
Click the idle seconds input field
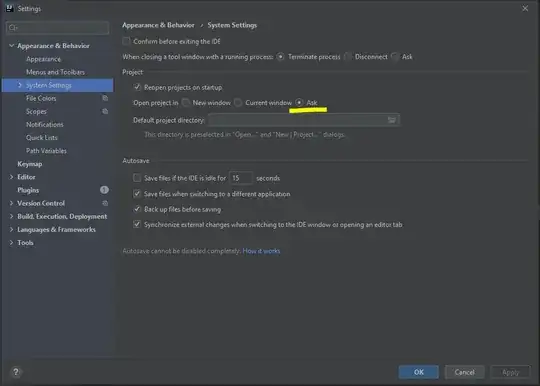click(241, 178)
